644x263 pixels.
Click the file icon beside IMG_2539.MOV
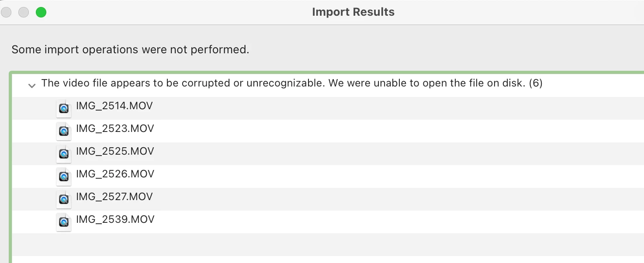pyautogui.click(x=64, y=221)
